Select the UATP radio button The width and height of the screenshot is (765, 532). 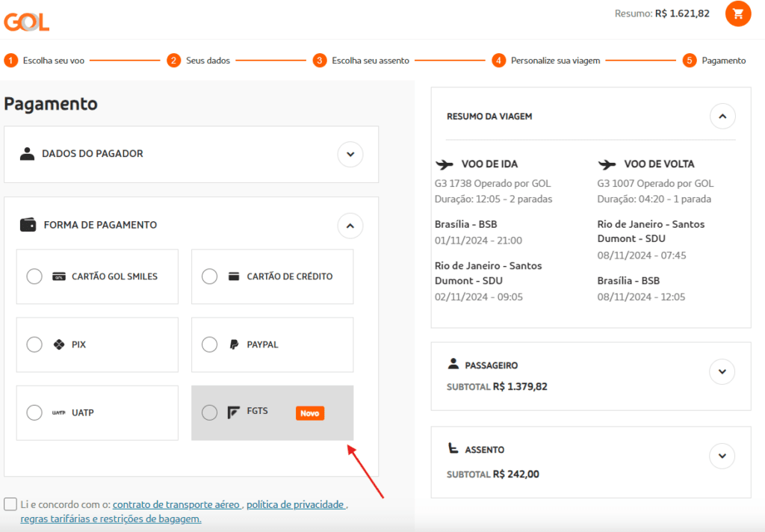(x=34, y=412)
